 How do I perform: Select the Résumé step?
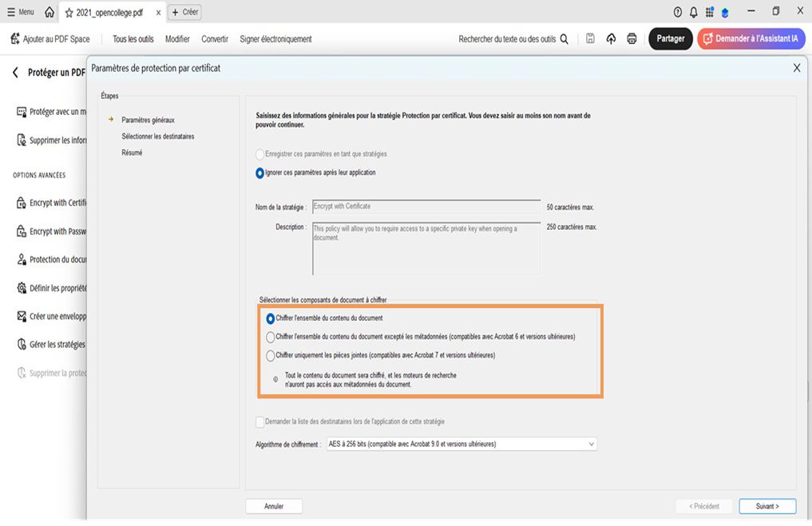click(x=132, y=152)
